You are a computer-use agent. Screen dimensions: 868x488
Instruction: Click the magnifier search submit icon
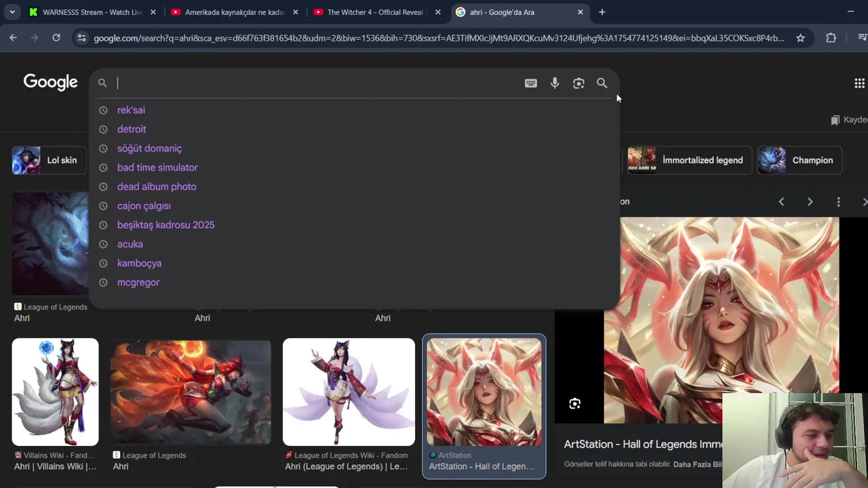(601, 83)
